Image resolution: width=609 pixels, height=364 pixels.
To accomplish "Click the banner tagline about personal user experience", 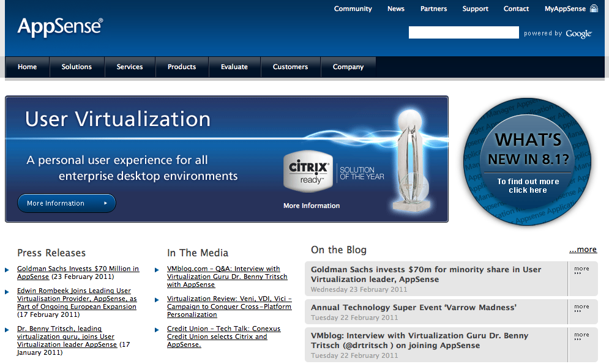I will click(132, 168).
